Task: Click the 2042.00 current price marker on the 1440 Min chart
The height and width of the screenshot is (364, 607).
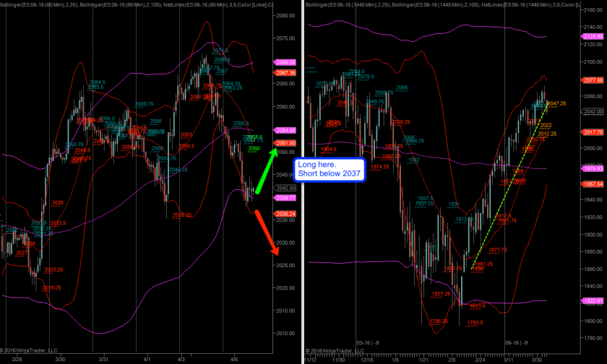Action: coord(593,111)
